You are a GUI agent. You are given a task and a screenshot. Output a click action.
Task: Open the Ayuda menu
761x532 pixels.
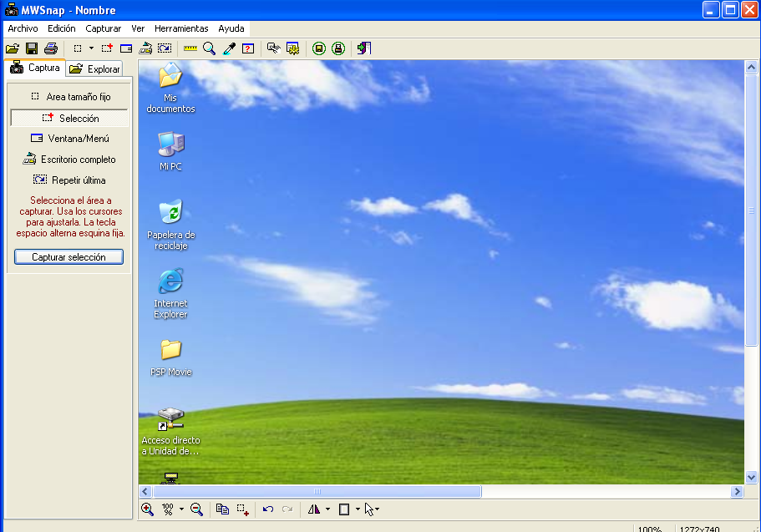point(231,28)
